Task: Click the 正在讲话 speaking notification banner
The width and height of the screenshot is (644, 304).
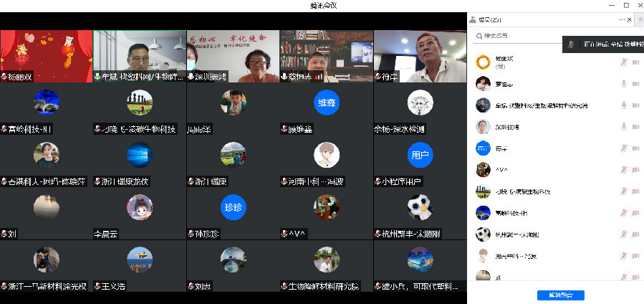Action: click(603, 44)
